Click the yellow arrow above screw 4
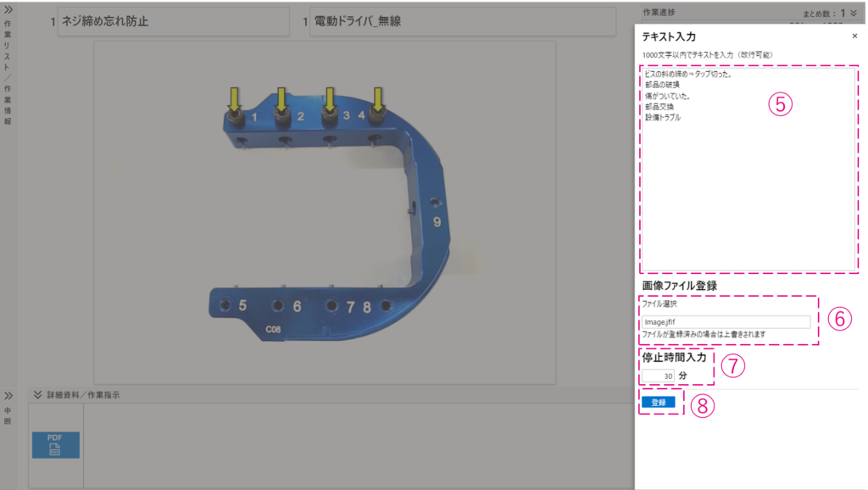The image size is (868, 490). pyautogui.click(x=378, y=99)
